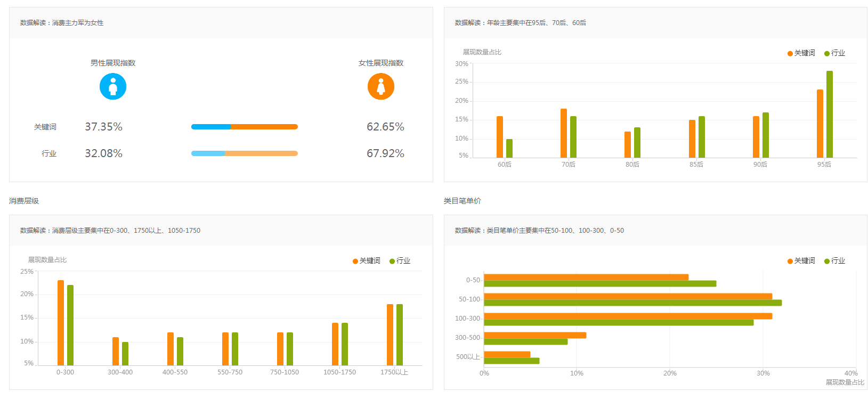Toggle 行业 legend in the age chart
Viewport: 868px width, 400px height.
(x=835, y=53)
